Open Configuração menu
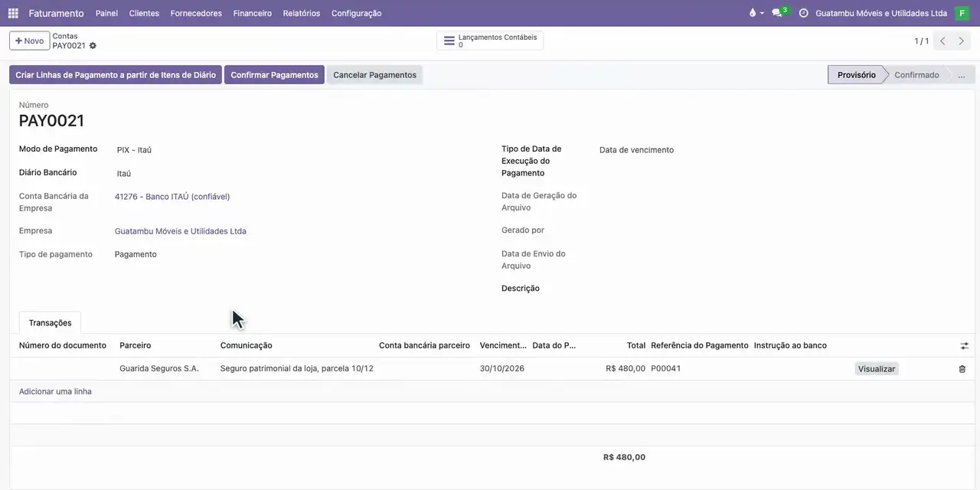The image size is (980, 490). click(x=356, y=13)
